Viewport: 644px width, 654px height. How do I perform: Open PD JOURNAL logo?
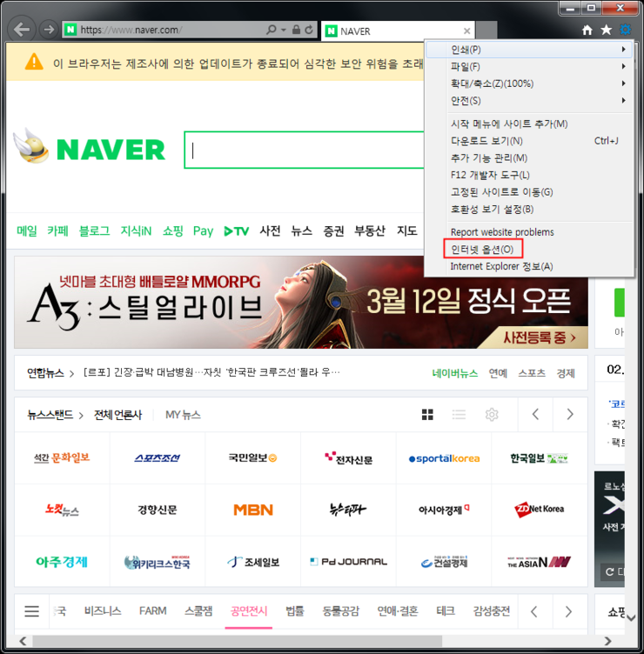(x=348, y=562)
